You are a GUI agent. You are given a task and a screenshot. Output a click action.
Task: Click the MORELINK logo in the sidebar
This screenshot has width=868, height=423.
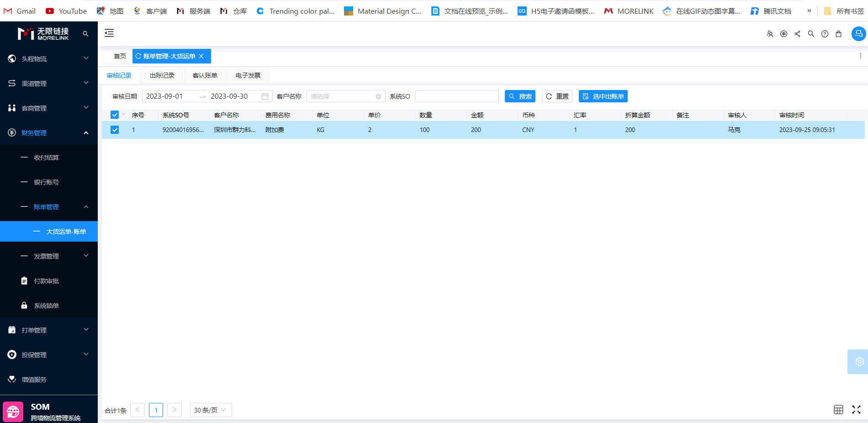tap(43, 34)
